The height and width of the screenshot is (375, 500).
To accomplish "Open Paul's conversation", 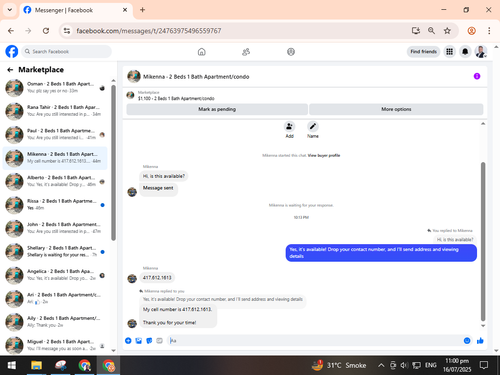I will (55, 134).
